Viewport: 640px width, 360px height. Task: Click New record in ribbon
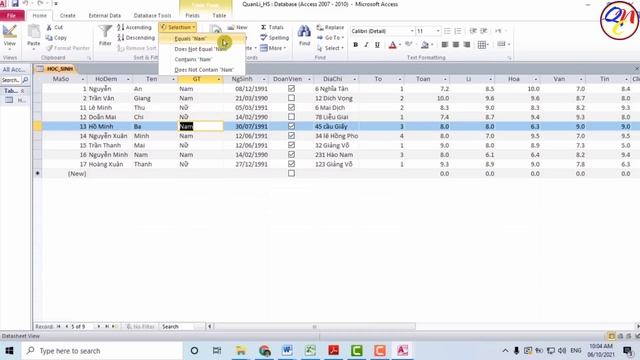point(238,27)
